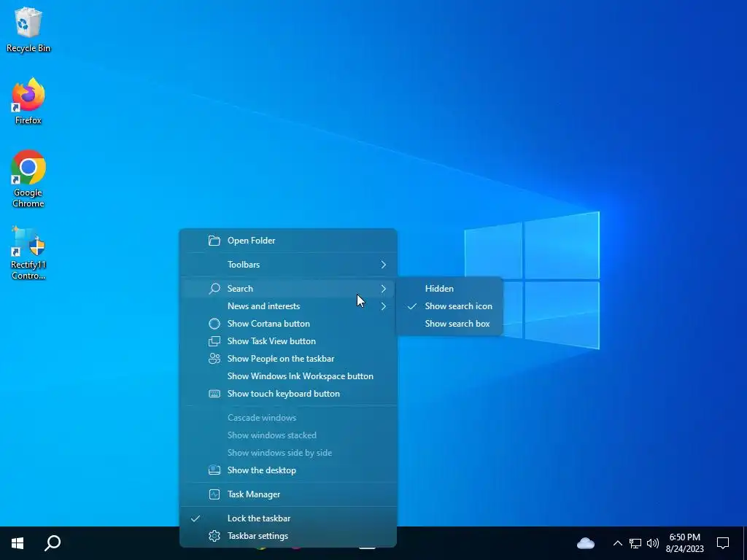Image resolution: width=747 pixels, height=560 pixels.
Task: Choose Open Folder from the context menu
Action: tap(288, 241)
